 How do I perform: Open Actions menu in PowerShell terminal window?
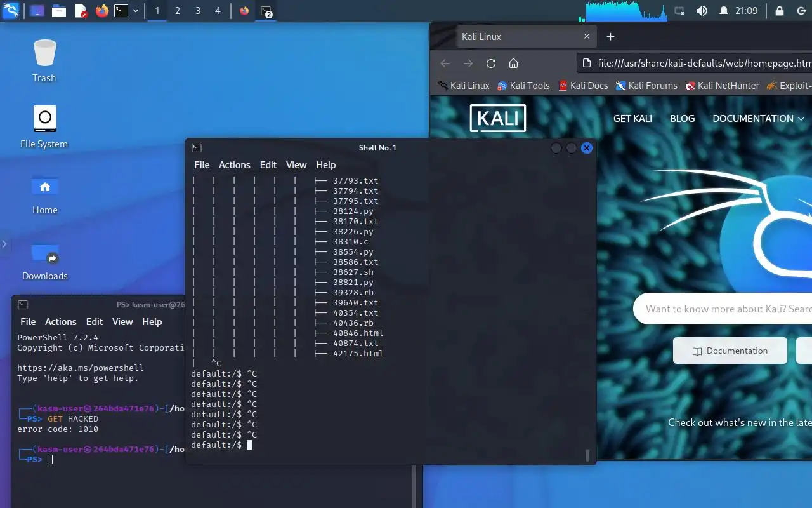pos(61,322)
